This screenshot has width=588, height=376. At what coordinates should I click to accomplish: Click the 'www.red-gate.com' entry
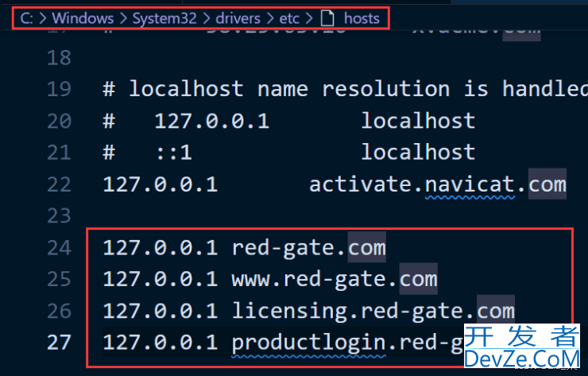[x=335, y=279]
